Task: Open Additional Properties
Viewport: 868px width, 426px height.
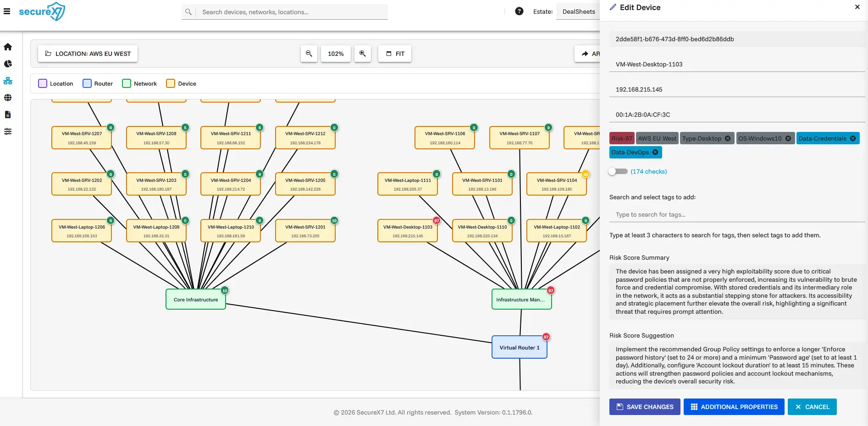Action: [x=734, y=407]
